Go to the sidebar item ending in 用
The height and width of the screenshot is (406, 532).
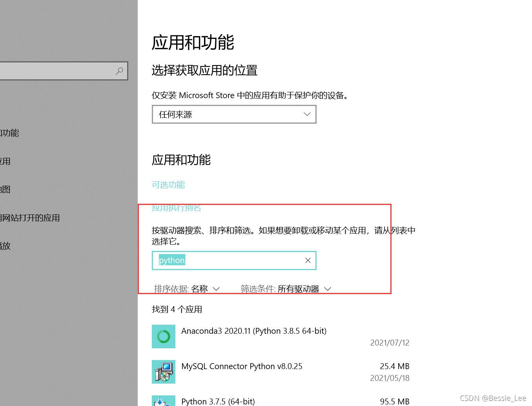5,161
